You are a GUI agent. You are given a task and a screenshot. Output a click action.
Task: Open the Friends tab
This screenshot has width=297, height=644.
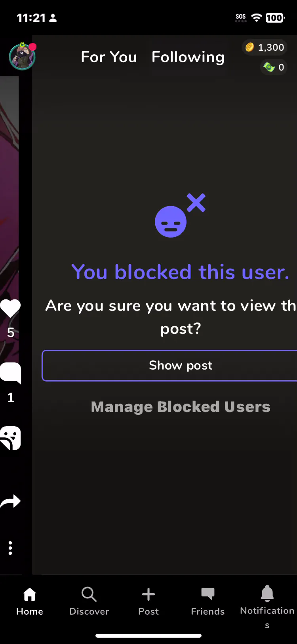point(208,601)
